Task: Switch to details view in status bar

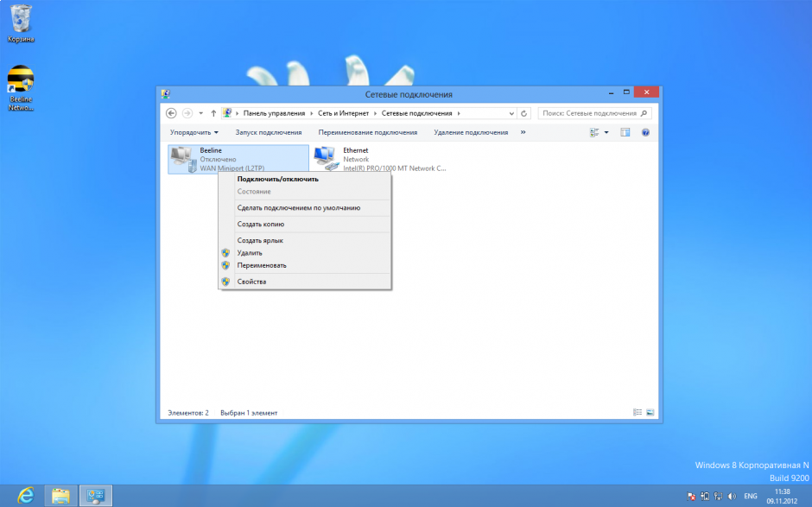Action: tap(638, 413)
